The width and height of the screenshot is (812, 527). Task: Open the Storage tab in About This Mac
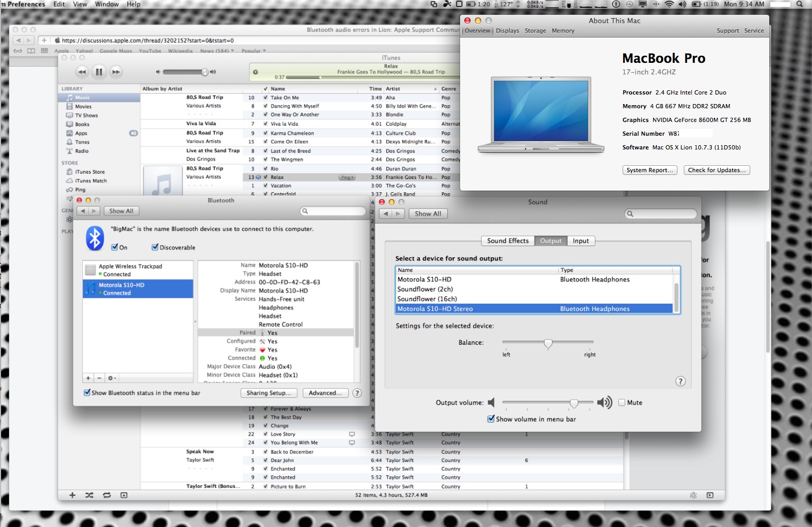coord(536,31)
